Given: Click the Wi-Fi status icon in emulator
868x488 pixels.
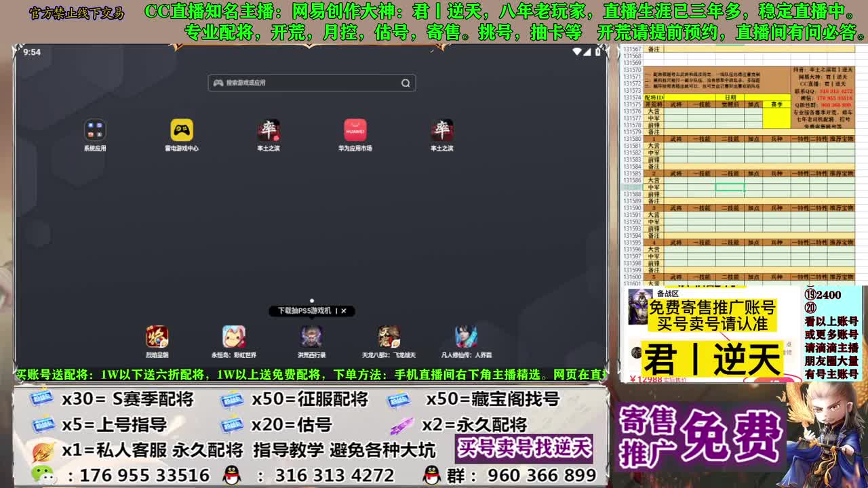Looking at the screenshot, I should coord(577,52).
